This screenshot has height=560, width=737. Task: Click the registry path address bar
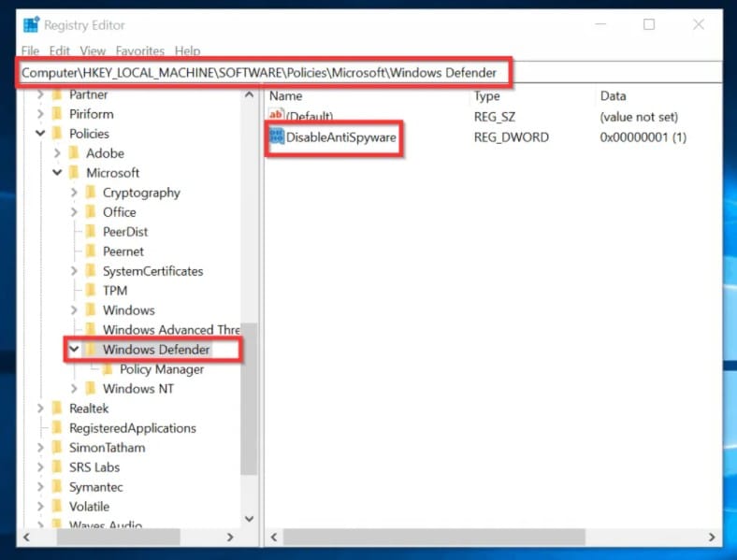click(x=369, y=72)
